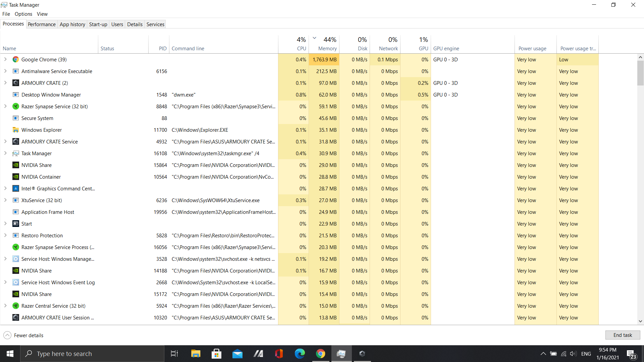Open Armoury Crate from the taskbar
644x362 pixels.
coord(362,354)
